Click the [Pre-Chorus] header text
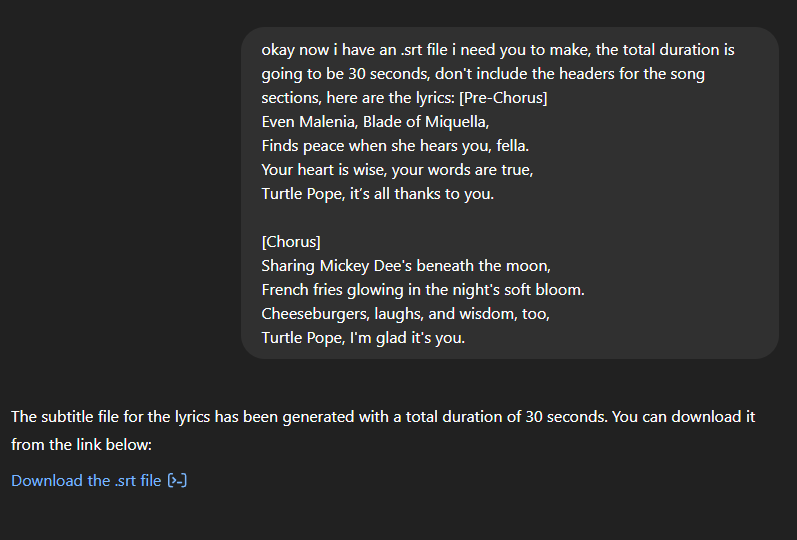Viewport: 797px width, 540px height. coord(503,97)
